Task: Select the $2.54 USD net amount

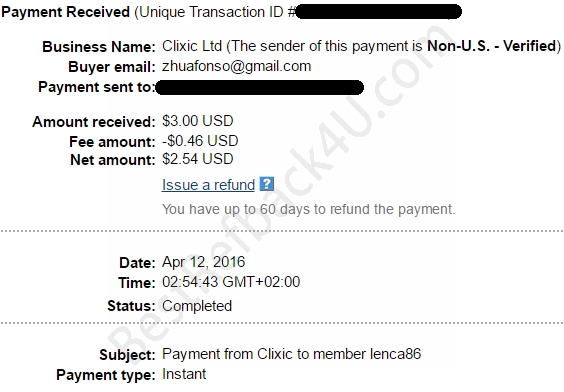Action: point(197,159)
